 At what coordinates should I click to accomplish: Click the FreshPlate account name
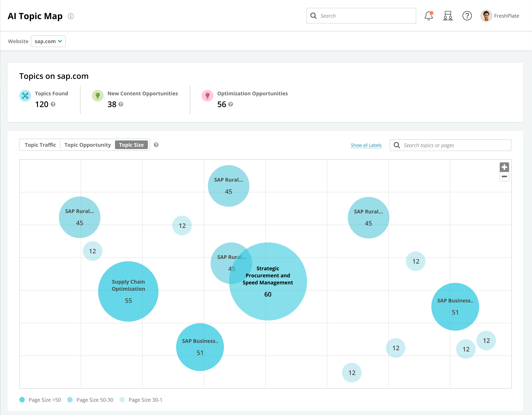507,16
